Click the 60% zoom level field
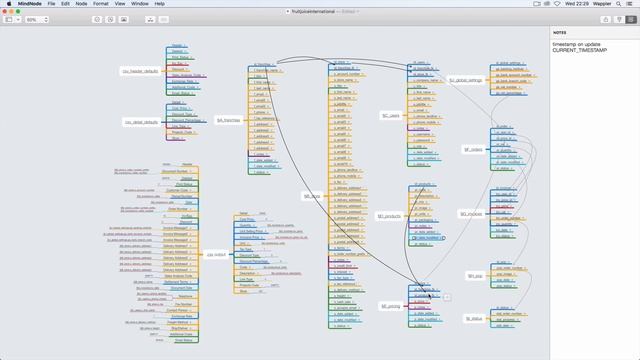Screen dimensions: 640x360 [33, 20]
